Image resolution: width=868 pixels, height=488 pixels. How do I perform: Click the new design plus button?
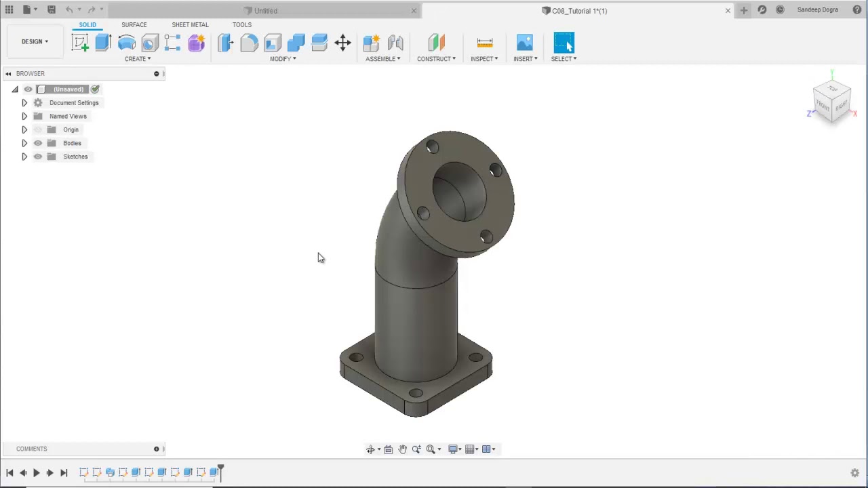744,10
